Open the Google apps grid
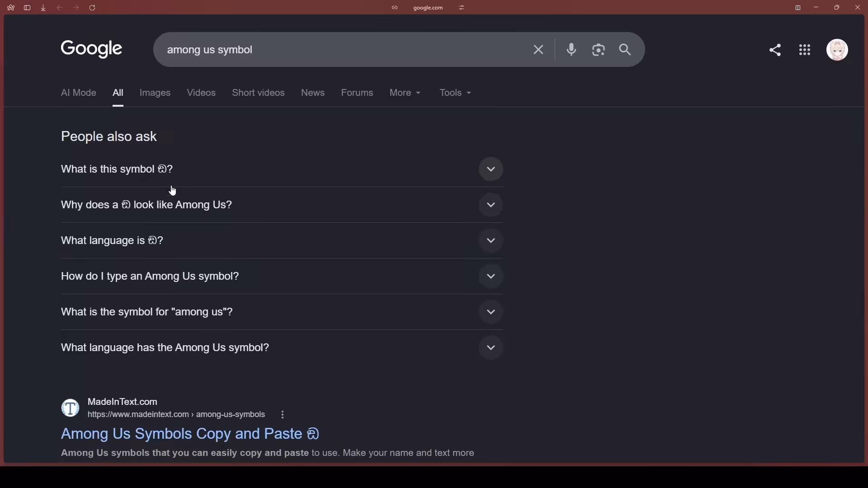The width and height of the screenshot is (868, 488). click(805, 50)
